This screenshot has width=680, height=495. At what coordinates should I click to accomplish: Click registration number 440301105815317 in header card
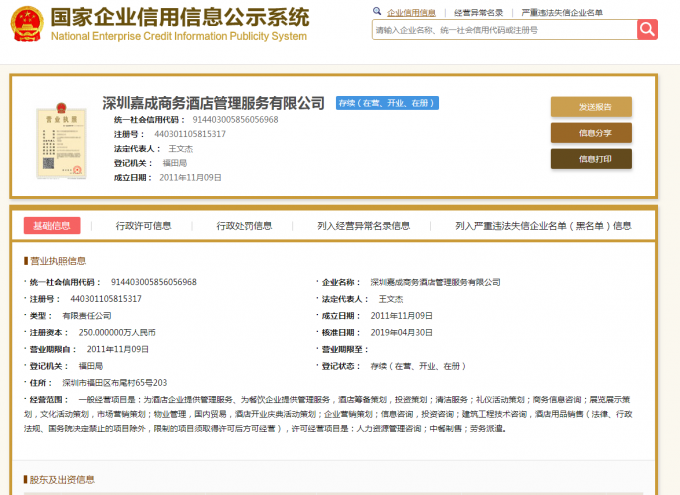click(190, 134)
